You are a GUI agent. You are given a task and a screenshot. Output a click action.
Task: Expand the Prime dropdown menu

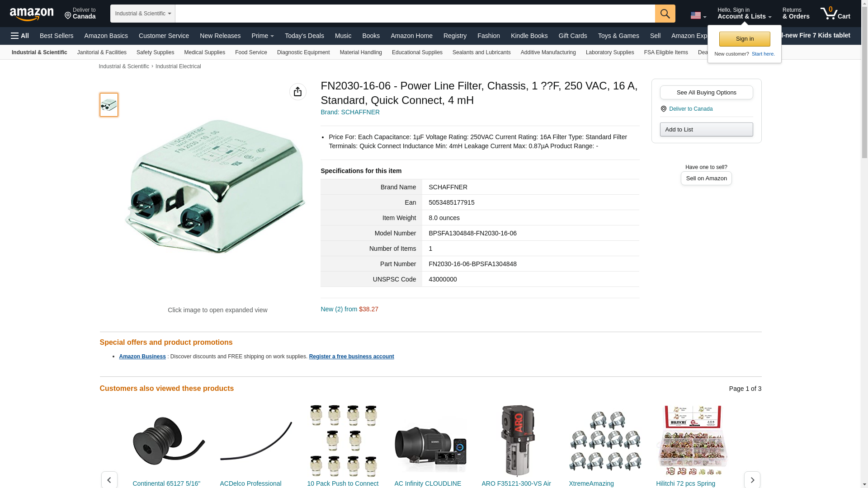coord(263,36)
